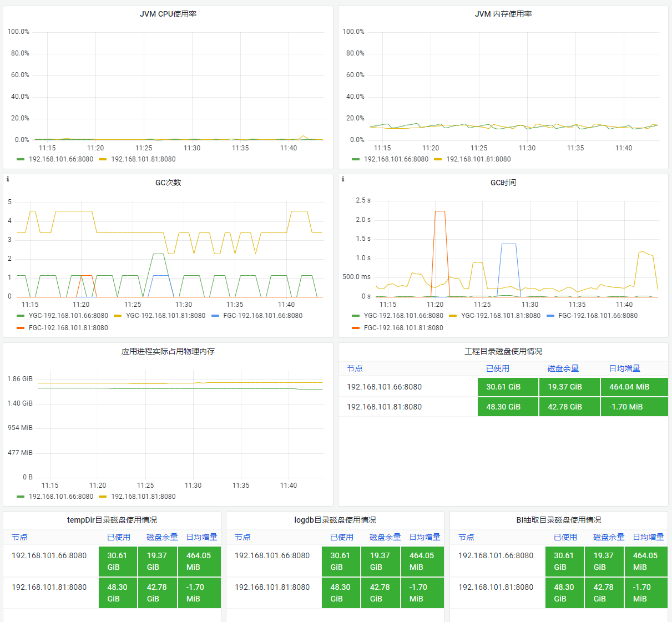This screenshot has height=622, width=672.
Task: Open the tempDir目录磁盘使用情况 panel title menu
Action: 112,520
